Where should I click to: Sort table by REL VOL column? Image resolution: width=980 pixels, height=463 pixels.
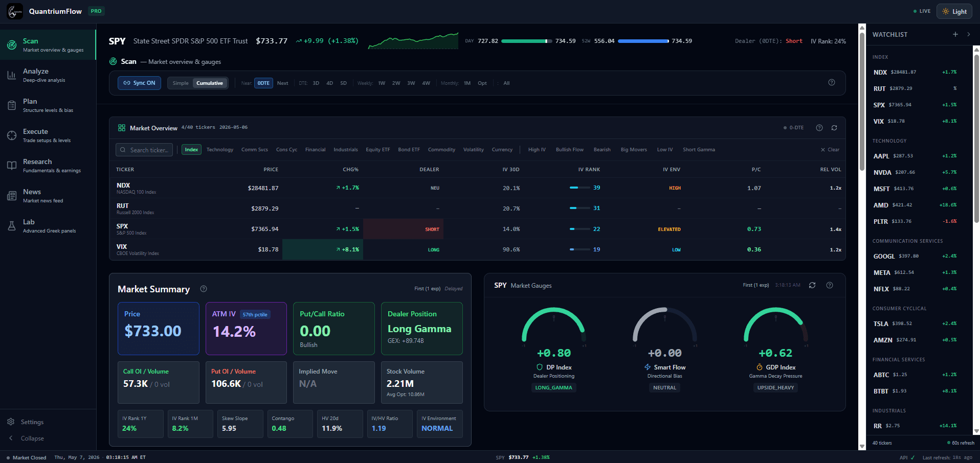(x=831, y=170)
